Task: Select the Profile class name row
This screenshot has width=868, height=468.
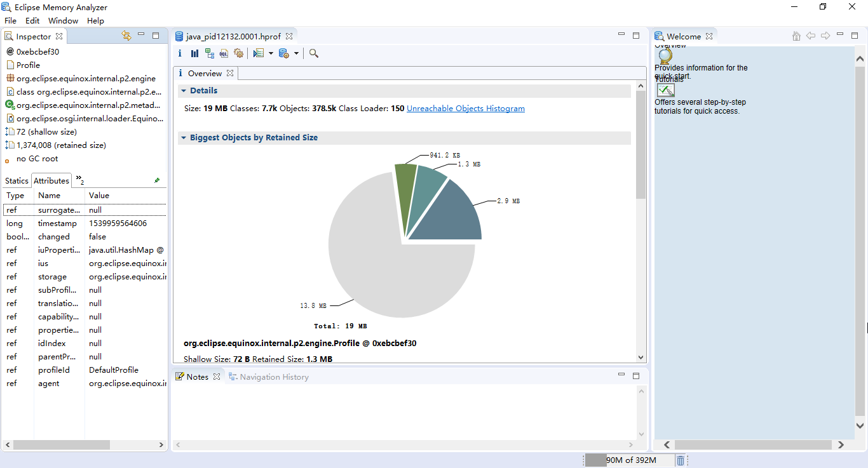Action: pyautogui.click(x=85, y=65)
